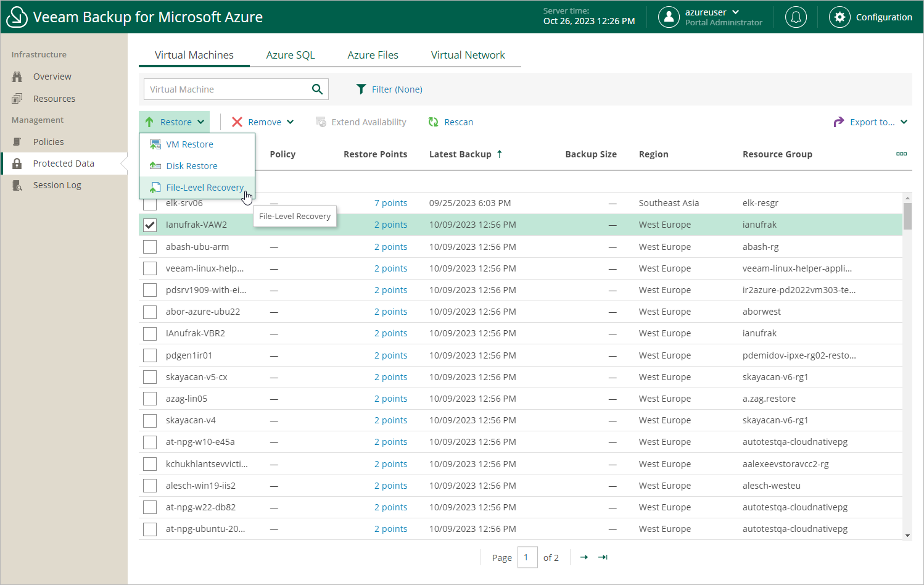Screen dimensions: 924x585
Task: Sort by Region column header
Action: tap(653, 154)
